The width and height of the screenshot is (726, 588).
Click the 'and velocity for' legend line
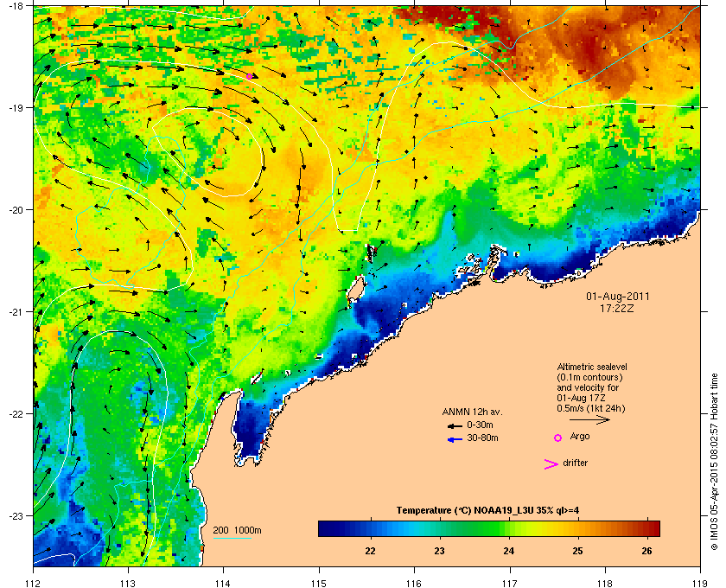pyautogui.click(x=588, y=387)
